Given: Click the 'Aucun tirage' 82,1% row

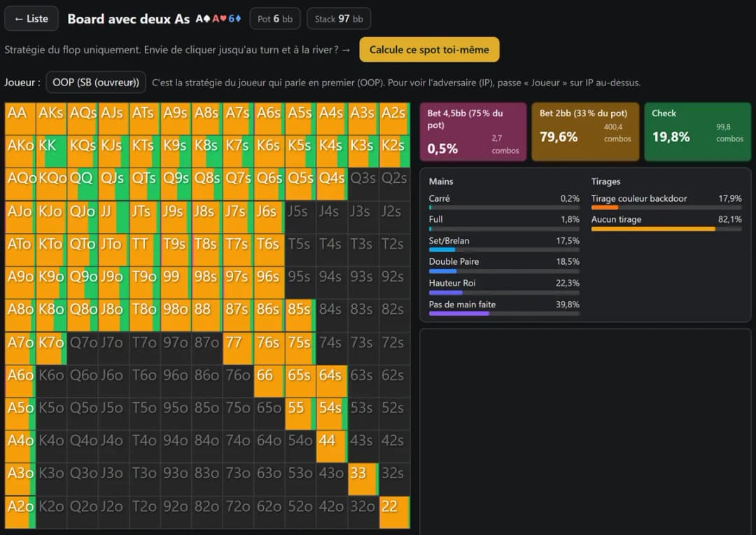Looking at the screenshot, I should pos(666,223).
